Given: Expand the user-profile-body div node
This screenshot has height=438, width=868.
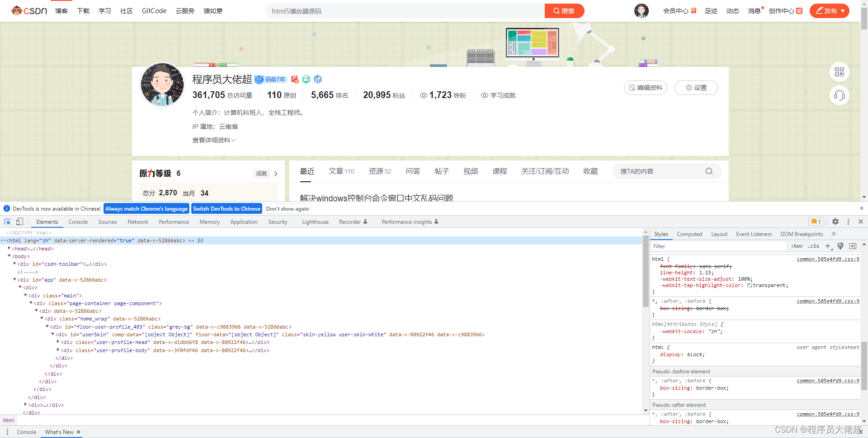Looking at the screenshot, I should pos(58,350).
